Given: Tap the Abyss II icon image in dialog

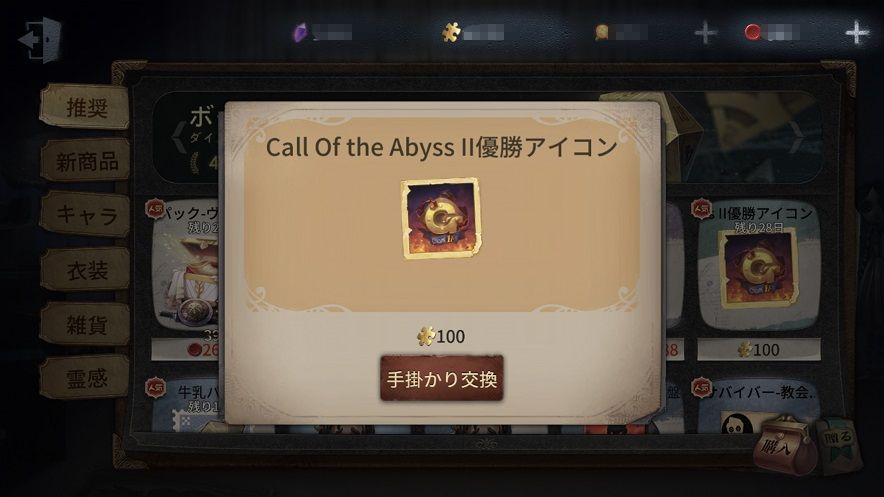Looking at the screenshot, I should 441,219.
